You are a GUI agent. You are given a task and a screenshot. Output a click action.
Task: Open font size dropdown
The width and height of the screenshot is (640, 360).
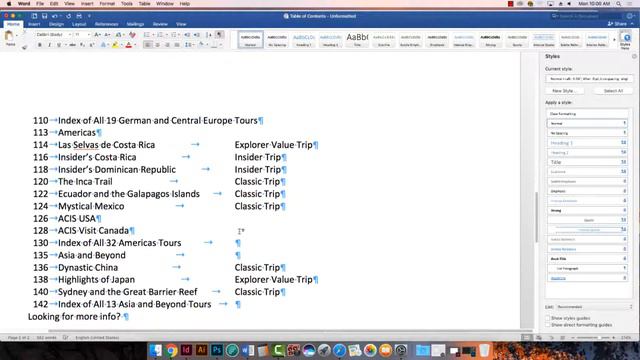click(89, 35)
